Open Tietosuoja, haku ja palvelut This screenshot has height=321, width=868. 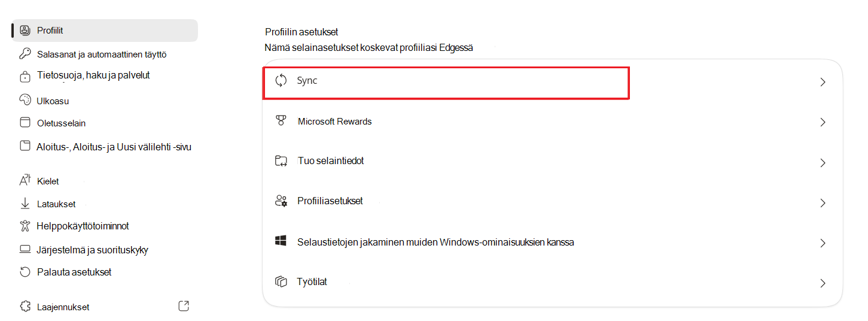click(x=93, y=75)
